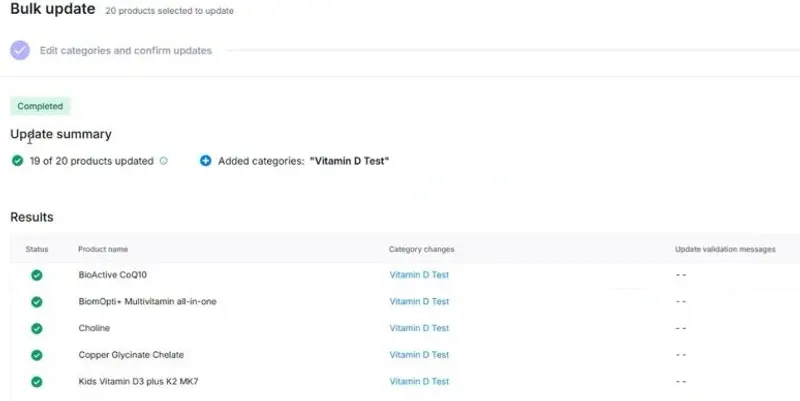Viewport: 800px width, 401px height.
Task: Click the Update validation messages column header
Action: 725,249
